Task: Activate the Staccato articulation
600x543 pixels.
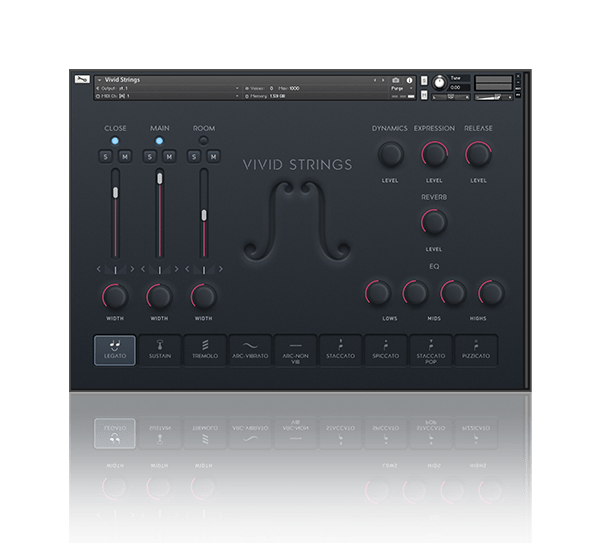Action: tap(341, 349)
